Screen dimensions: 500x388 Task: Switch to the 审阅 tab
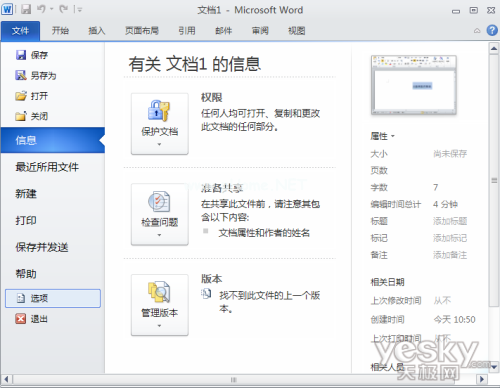pos(260,31)
